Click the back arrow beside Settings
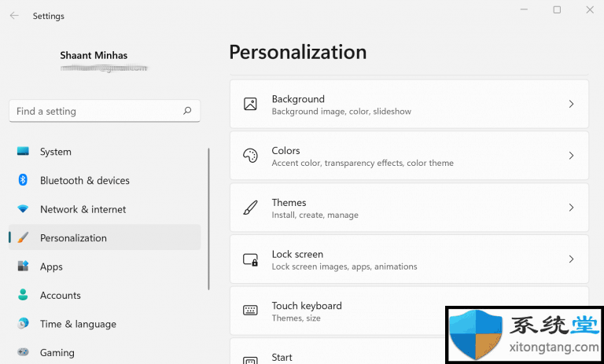The image size is (604, 364). [14, 16]
